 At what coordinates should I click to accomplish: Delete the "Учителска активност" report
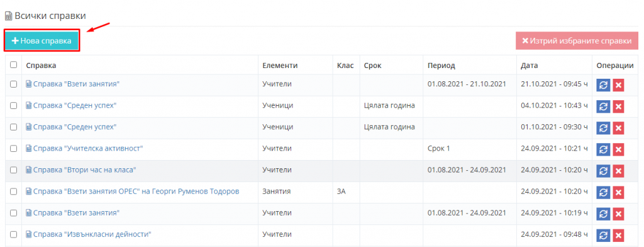pyautogui.click(x=618, y=149)
